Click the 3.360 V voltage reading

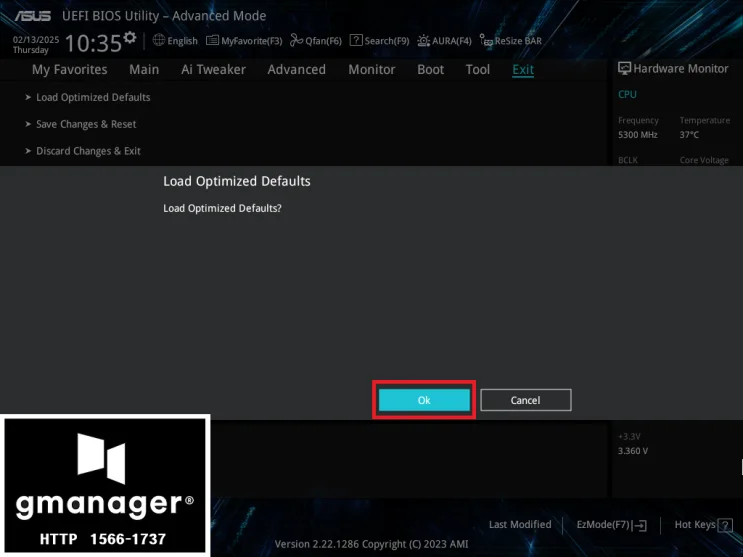633,451
